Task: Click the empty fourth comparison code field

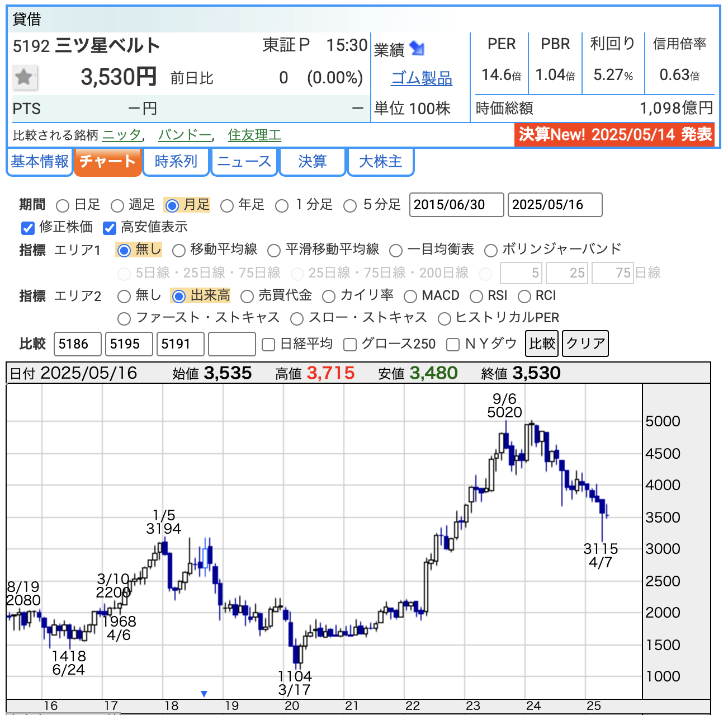Action: click(x=232, y=344)
